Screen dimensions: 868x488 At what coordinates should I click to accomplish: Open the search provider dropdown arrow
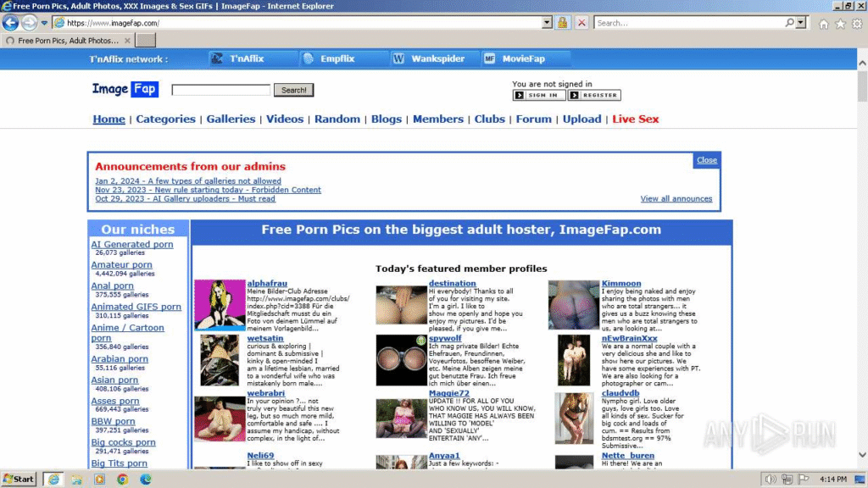pyautogui.click(x=802, y=23)
